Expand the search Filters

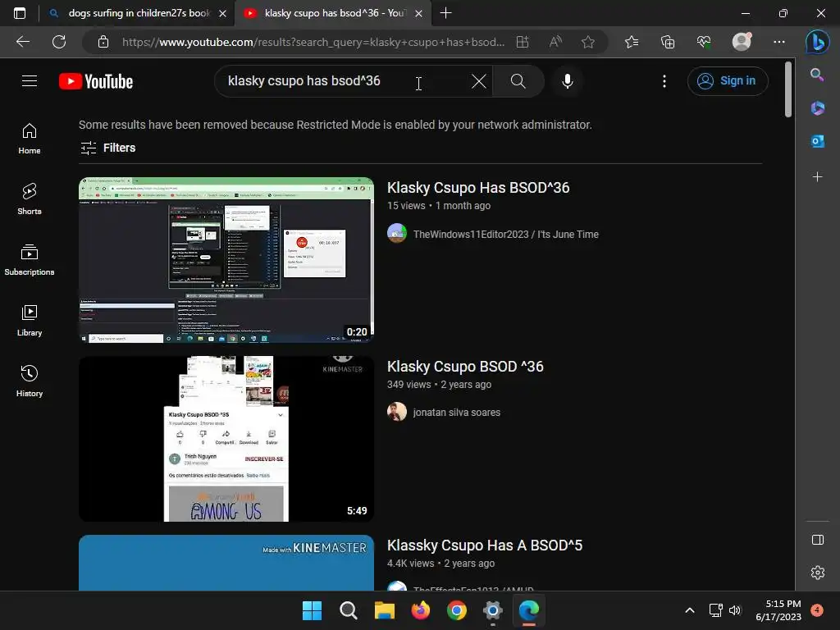tap(107, 148)
